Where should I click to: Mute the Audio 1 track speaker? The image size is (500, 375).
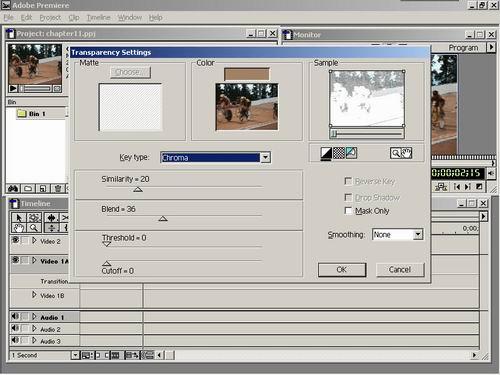coord(15,316)
